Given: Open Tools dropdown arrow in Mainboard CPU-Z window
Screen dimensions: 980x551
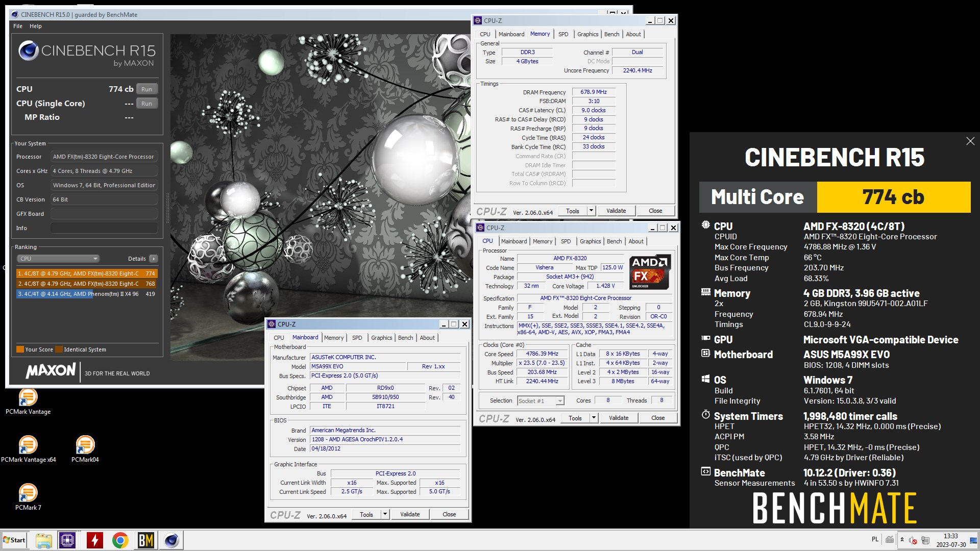Looking at the screenshot, I should pos(385,514).
